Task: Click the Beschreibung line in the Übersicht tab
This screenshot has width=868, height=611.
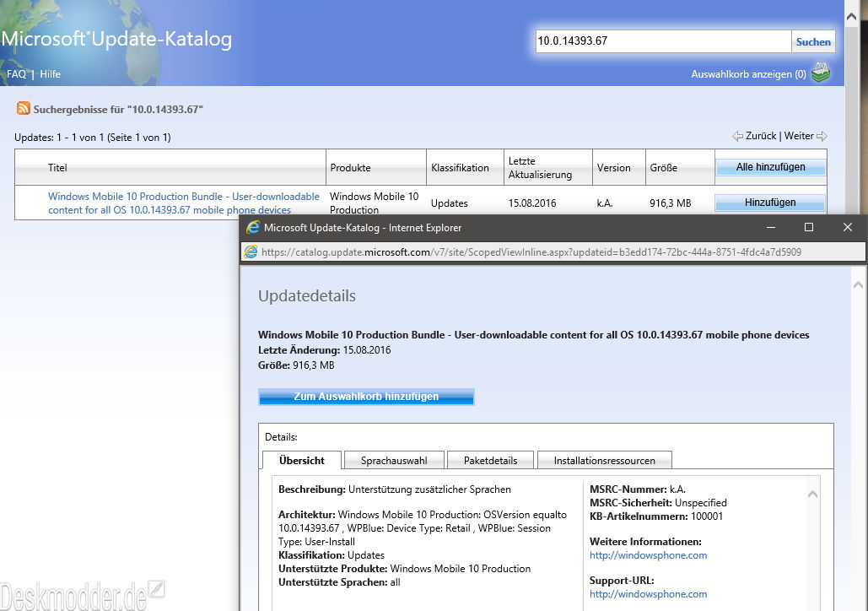Action: click(395, 489)
